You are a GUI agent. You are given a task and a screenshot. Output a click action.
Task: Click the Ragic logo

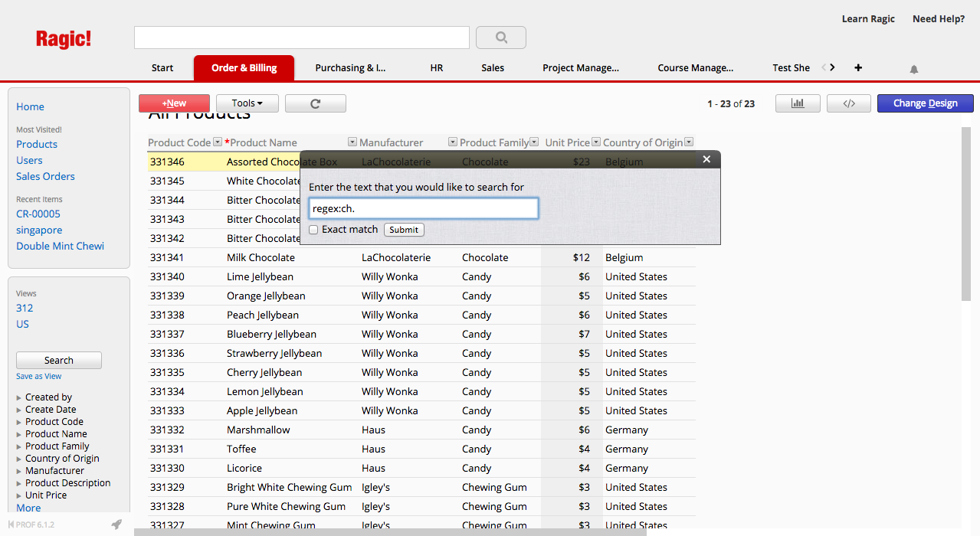click(x=64, y=38)
